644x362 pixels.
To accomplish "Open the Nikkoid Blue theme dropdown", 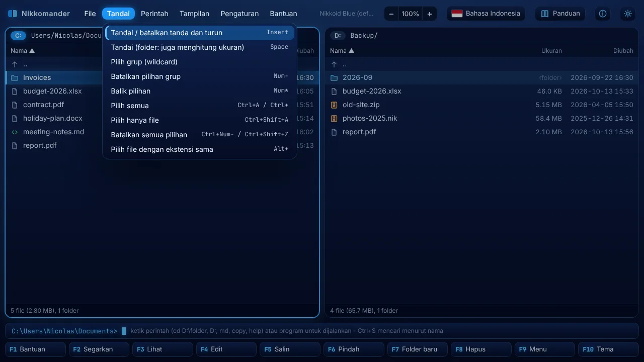I will click(347, 14).
